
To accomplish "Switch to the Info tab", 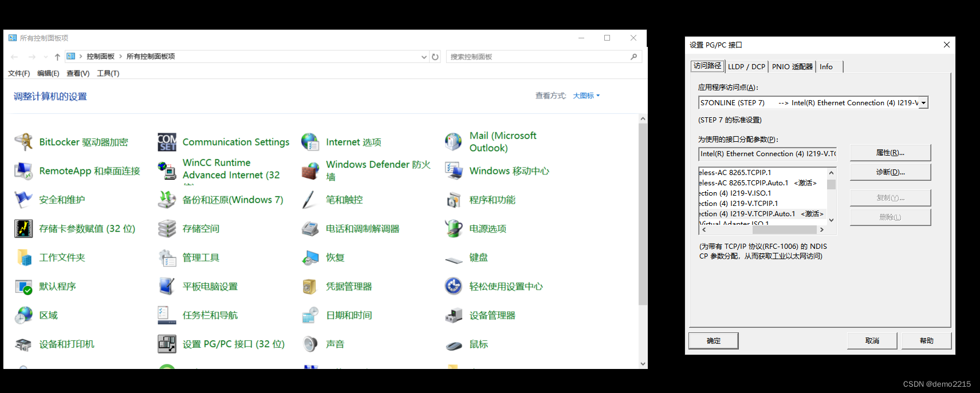I will pos(829,67).
